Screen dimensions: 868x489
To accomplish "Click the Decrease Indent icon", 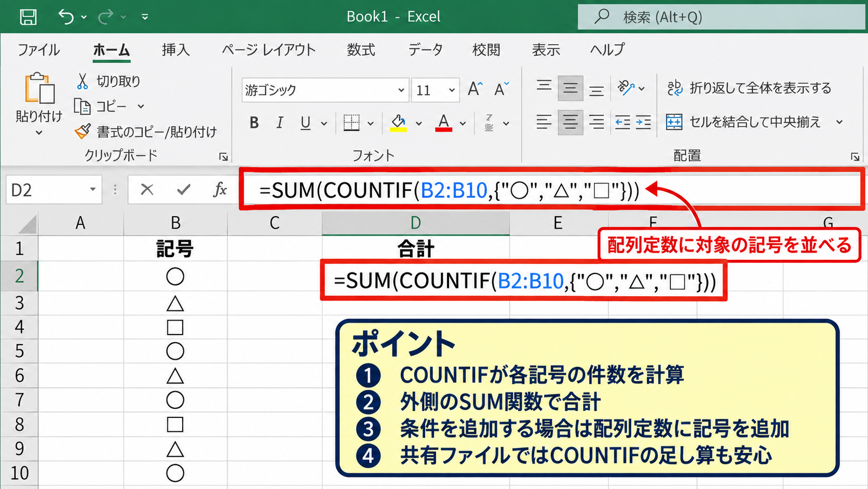I will (622, 123).
